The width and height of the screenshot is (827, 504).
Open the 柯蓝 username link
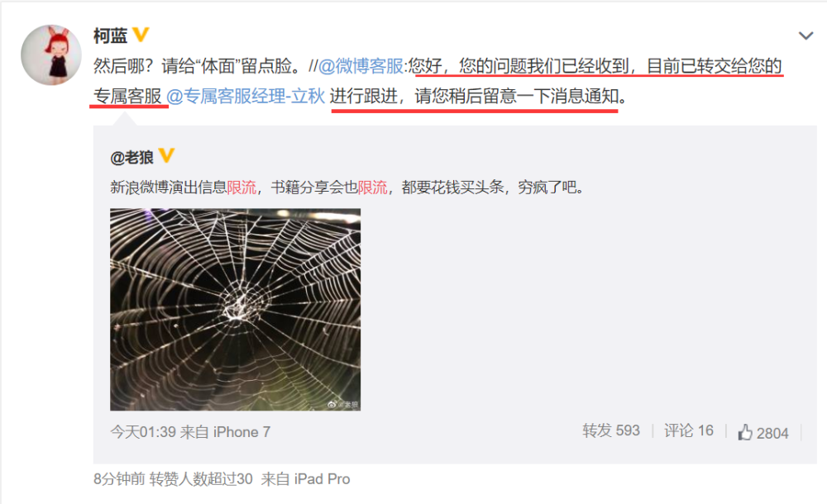tap(110, 36)
